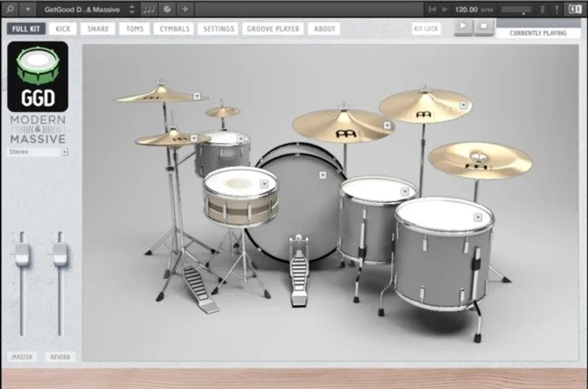Open the hi-hat cymbal dropdown

pyautogui.click(x=194, y=139)
